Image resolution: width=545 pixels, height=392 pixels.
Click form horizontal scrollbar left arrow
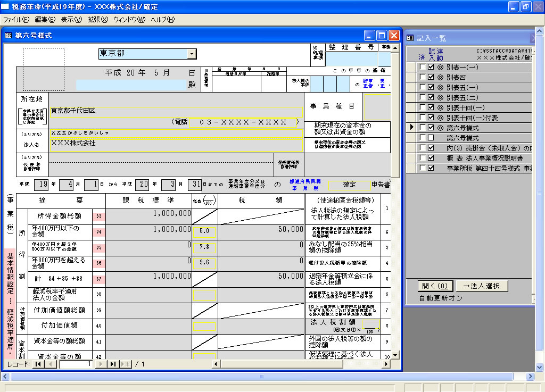tap(216, 364)
